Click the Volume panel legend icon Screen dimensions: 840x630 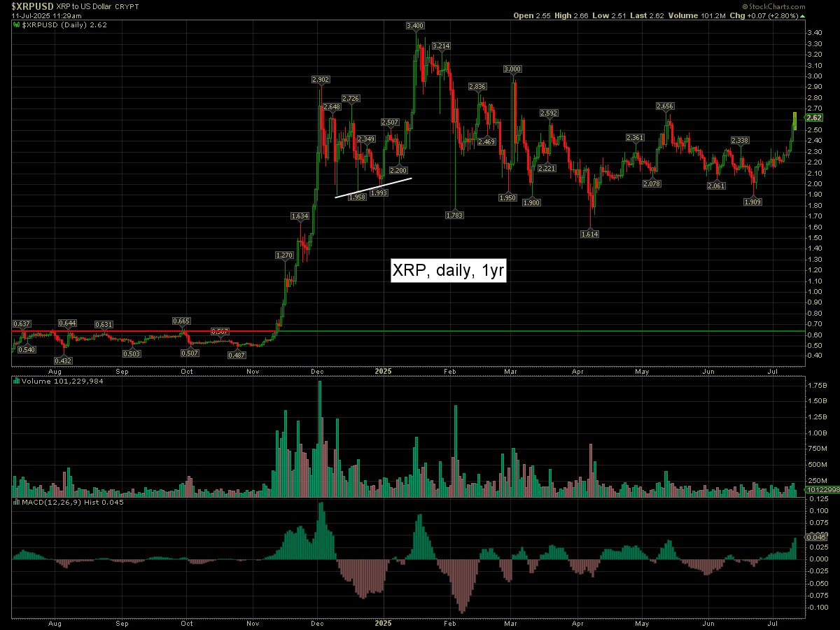coord(17,381)
